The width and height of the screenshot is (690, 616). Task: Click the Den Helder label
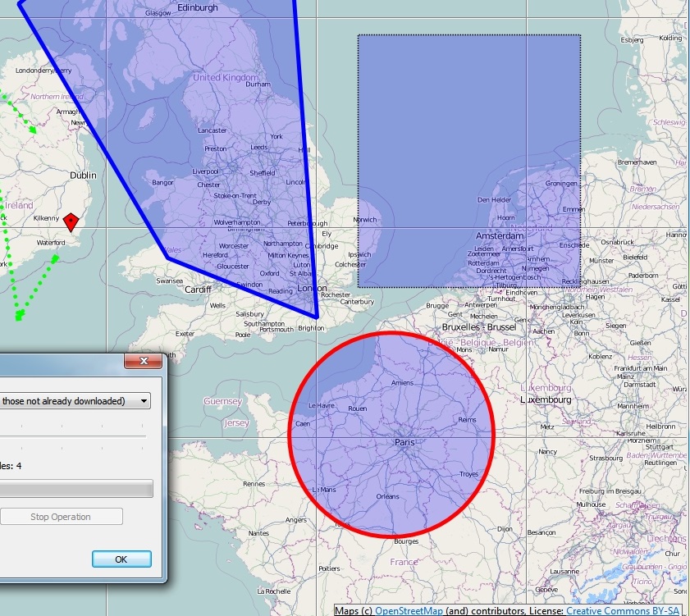[494, 200]
